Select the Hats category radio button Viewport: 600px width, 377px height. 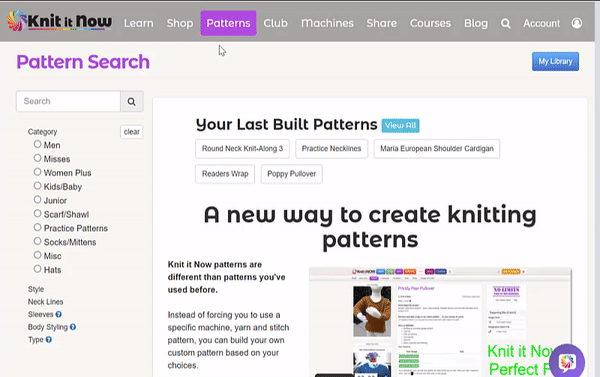[37, 269]
